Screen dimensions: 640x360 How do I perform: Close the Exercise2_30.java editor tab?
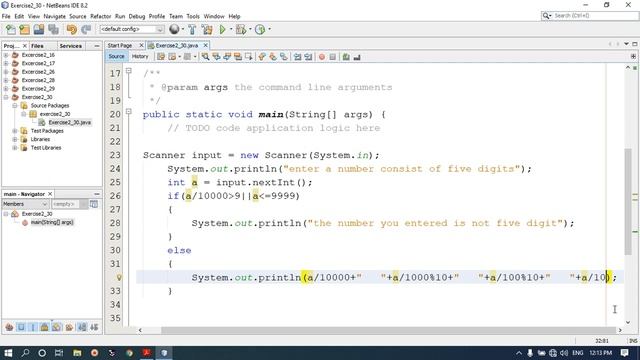click(206, 45)
